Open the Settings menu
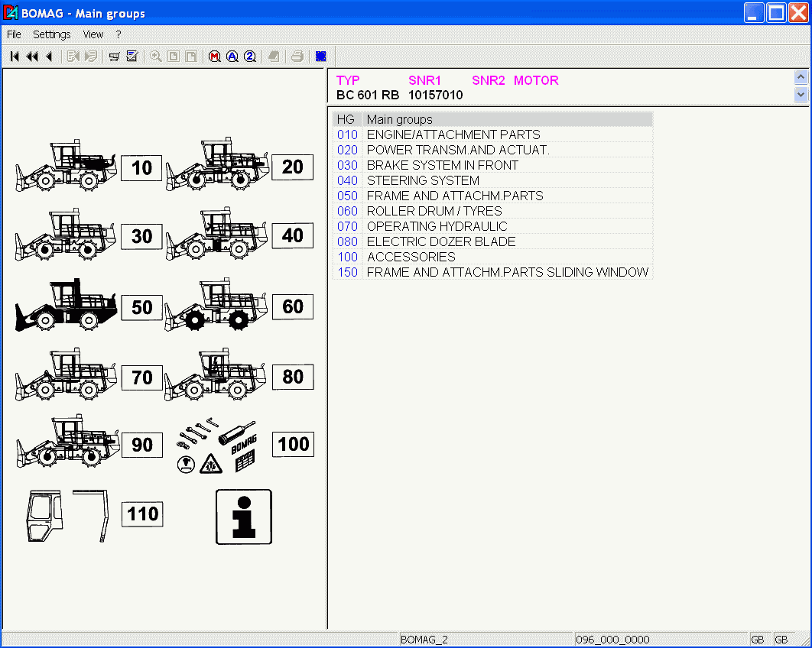The image size is (812, 648). (x=52, y=34)
